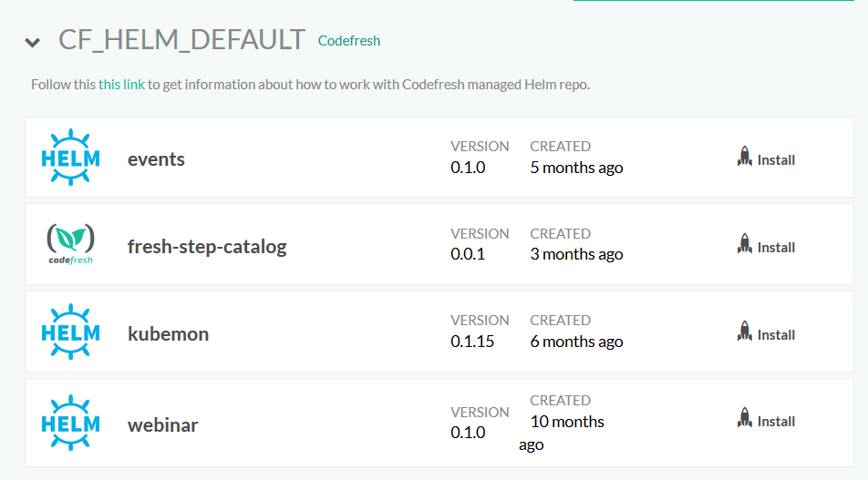Click the rocket icon in kubemon row
Viewport: 868px width, 480px height.
coord(744,332)
